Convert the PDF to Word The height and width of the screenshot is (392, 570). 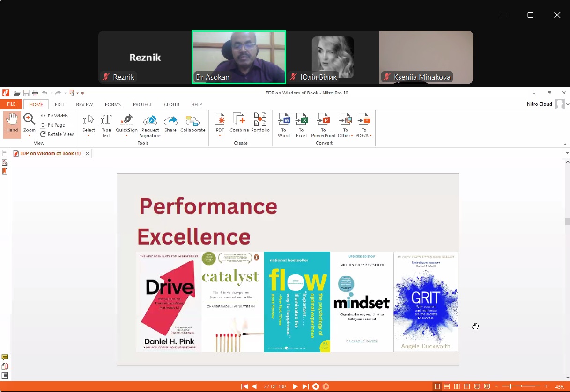pos(284,125)
